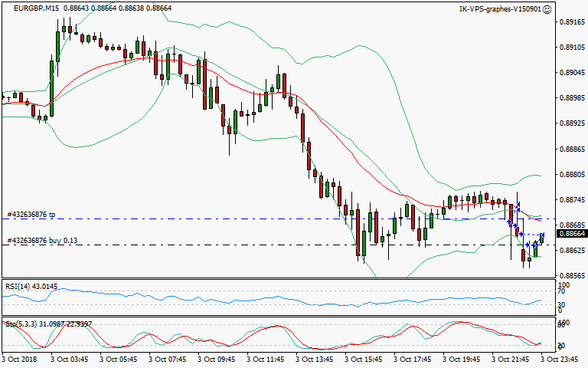Click the blue trade arrow on the latest candle
Screen dimensions: 588x368
[541, 235]
